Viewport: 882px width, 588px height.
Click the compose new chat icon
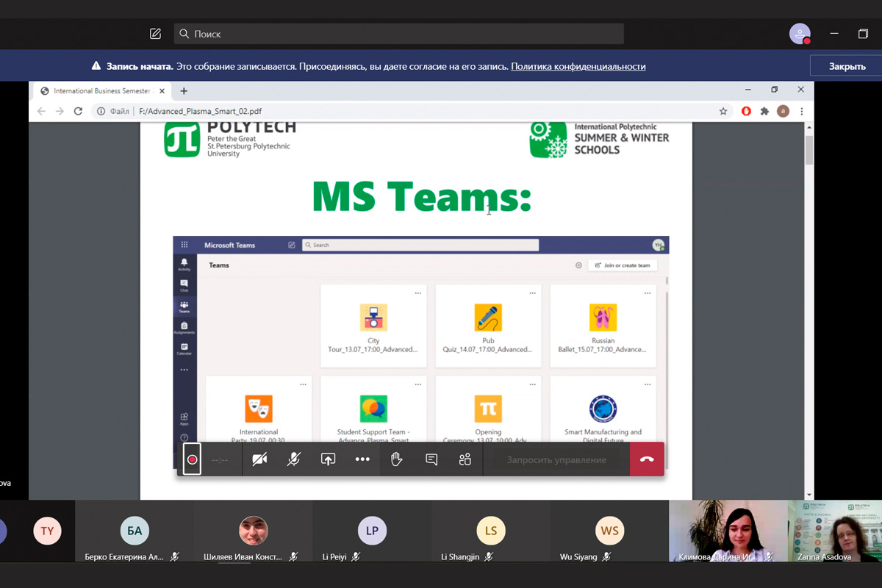pos(155,34)
